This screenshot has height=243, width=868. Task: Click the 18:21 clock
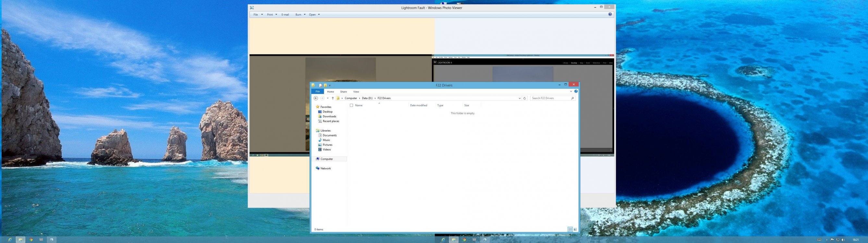coord(856,240)
